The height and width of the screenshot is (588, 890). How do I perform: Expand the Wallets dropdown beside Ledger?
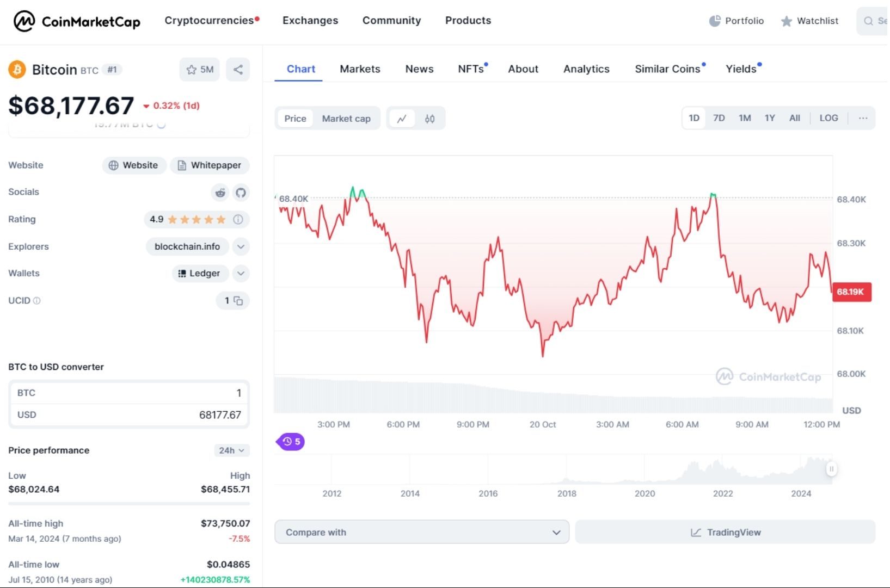[x=241, y=274]
